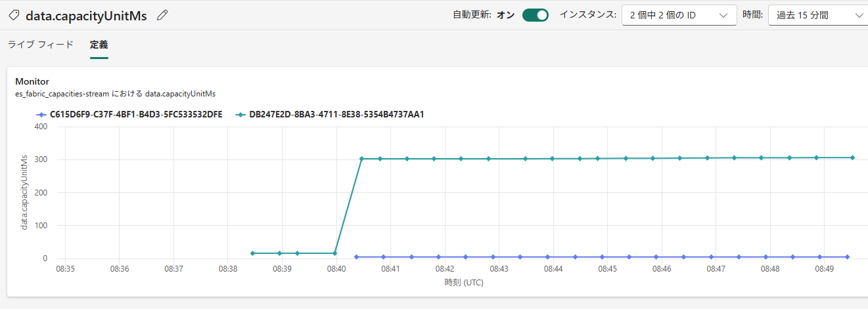Open the 時間 dropdown set to 過去 15 分間

tap(818, 15)
